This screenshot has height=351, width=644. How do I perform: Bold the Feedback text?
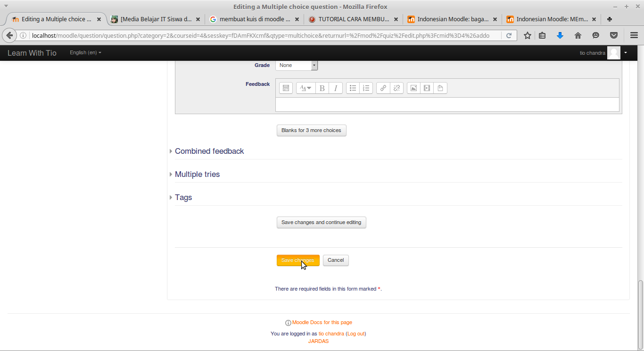(x=322, y=88)
